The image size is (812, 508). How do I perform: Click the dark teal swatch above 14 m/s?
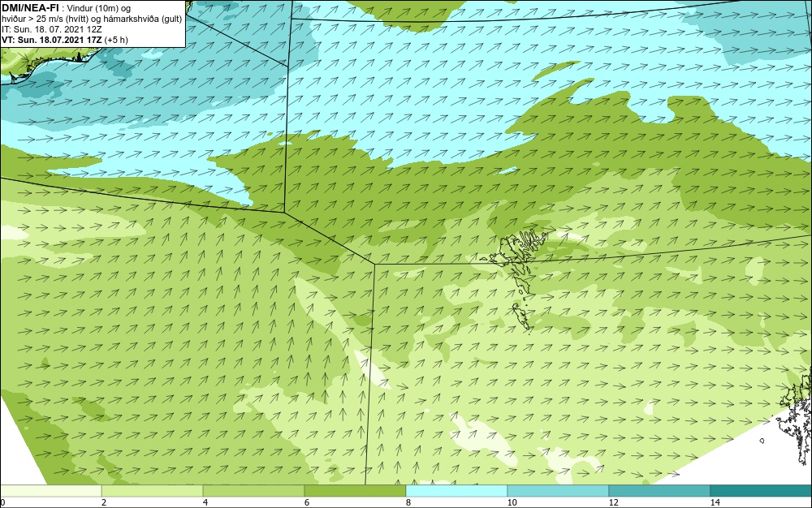point(761,491)
